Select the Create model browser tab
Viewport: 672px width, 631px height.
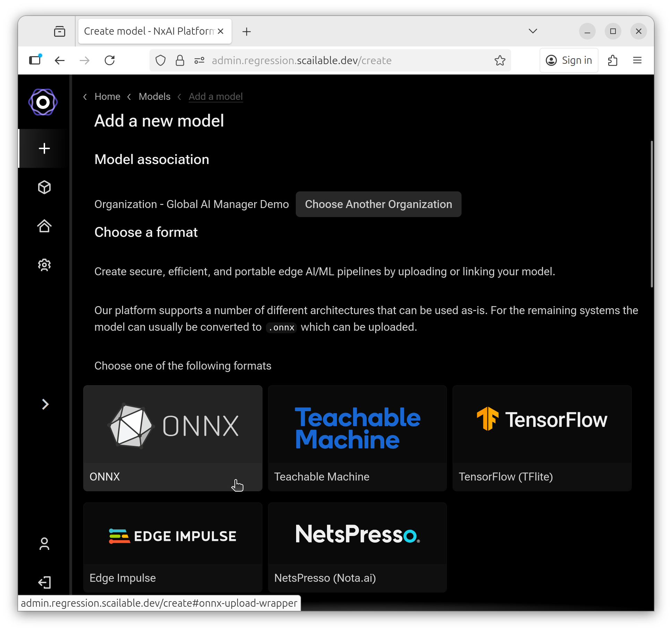[149, 31]
